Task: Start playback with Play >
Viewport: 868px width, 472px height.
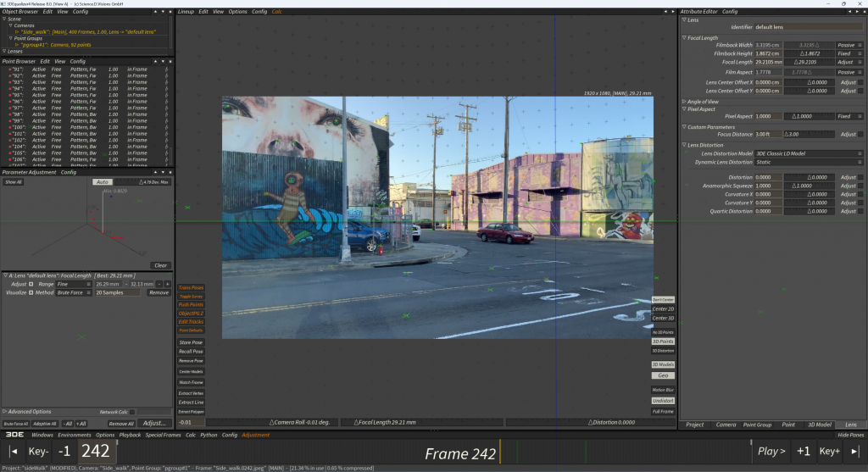Action: [x=771, y=452]
